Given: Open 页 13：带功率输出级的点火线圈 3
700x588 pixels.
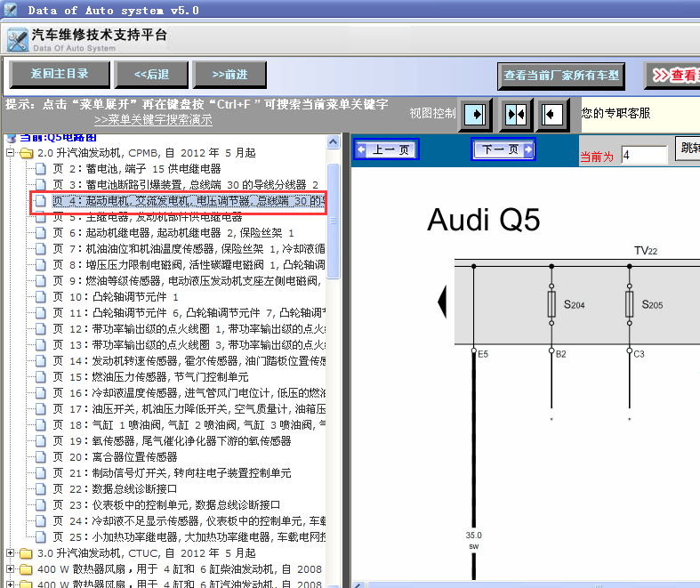Looking at the screenshot, I should pos(189,345).
